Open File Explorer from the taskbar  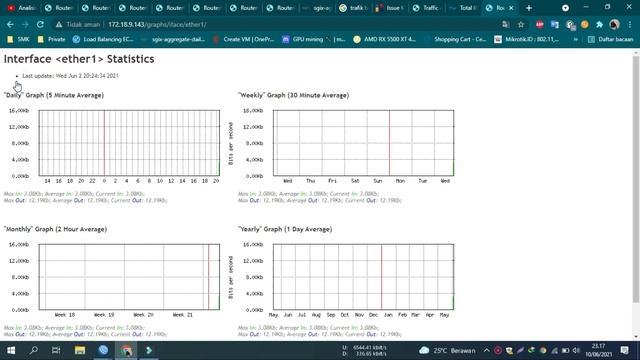(x=80, y=350)
